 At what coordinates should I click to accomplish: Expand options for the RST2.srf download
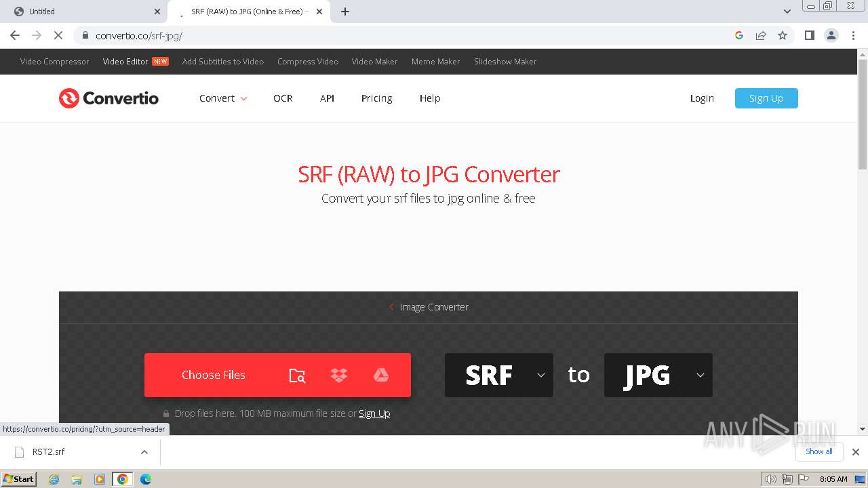pos(144,452)
